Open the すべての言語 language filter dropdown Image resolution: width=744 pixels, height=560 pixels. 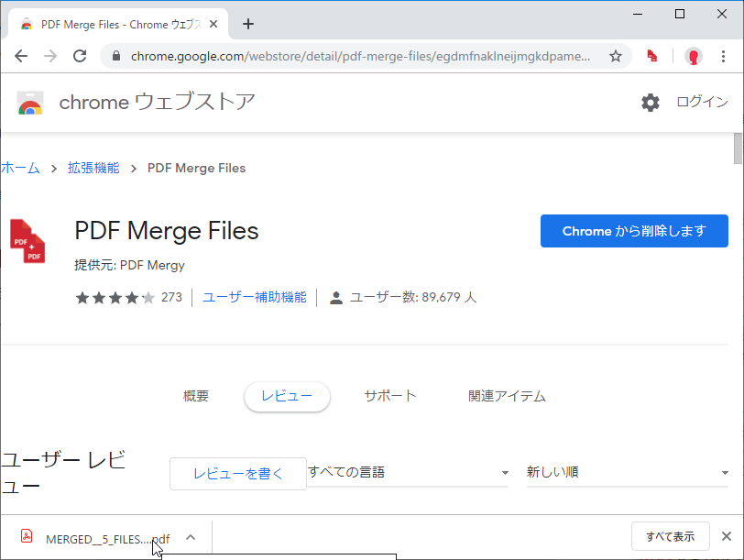tap(407, 471)
